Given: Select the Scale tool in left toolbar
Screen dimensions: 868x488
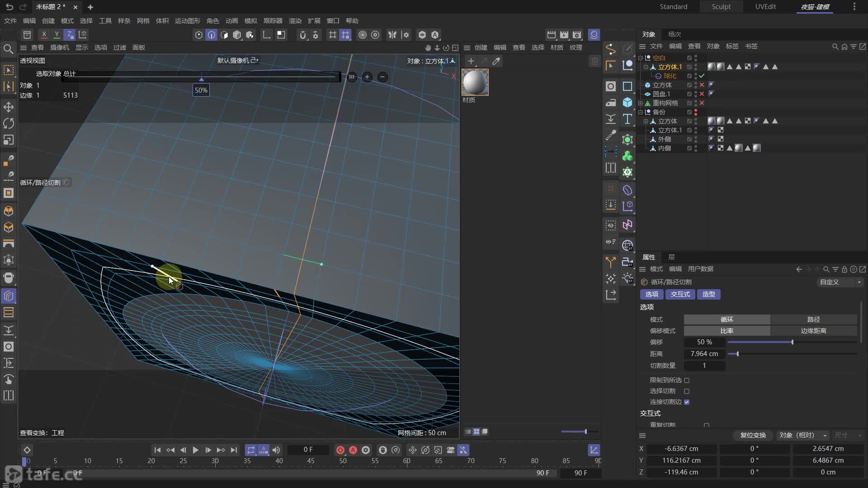Looking at the screenshot, I should 9,140.
